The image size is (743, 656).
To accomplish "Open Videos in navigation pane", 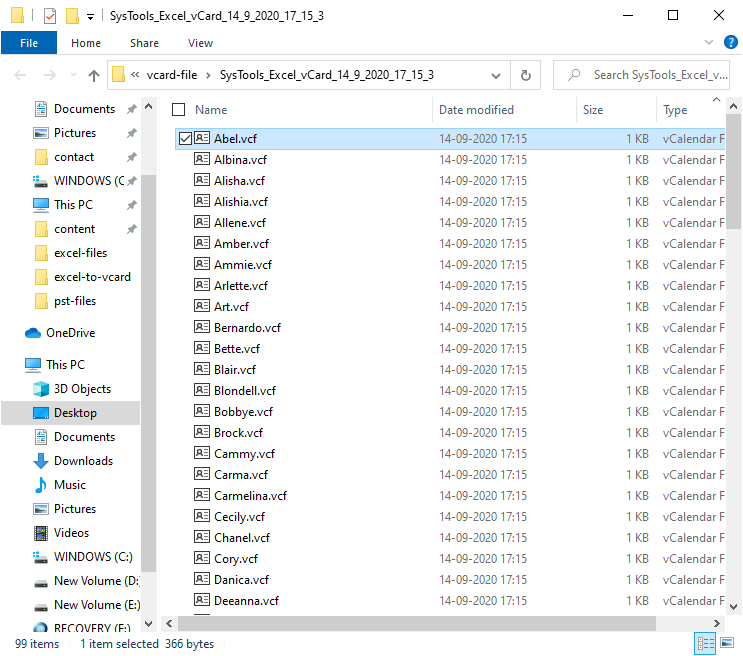I will coord(71,533).
